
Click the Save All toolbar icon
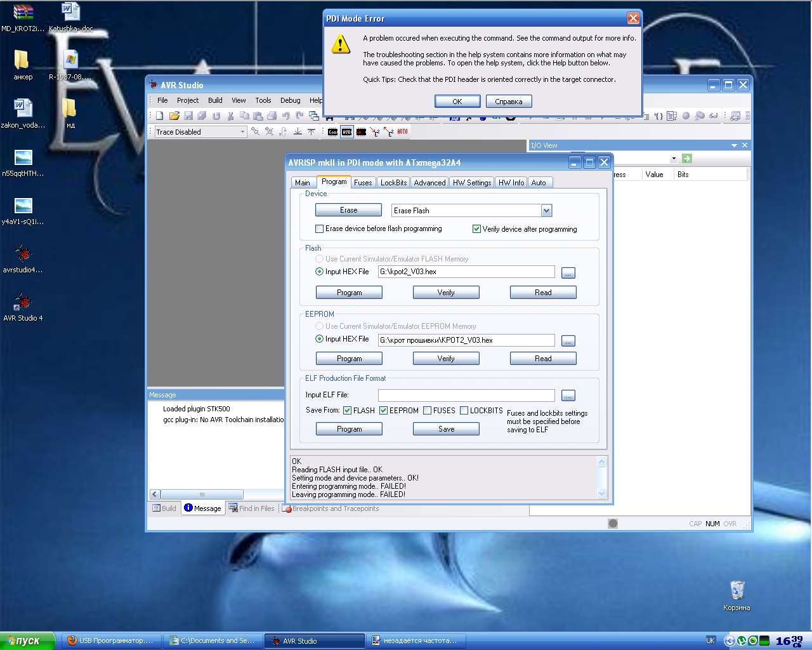(x=202, y=116)
